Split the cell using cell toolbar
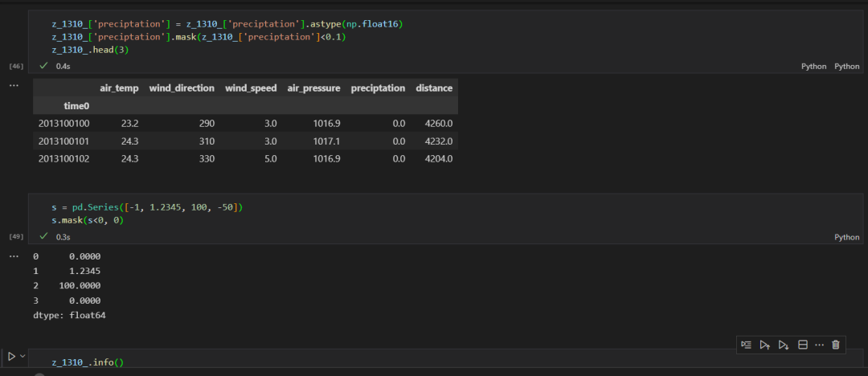The height and width of the screenshot is (376, 868). [802, 345]
